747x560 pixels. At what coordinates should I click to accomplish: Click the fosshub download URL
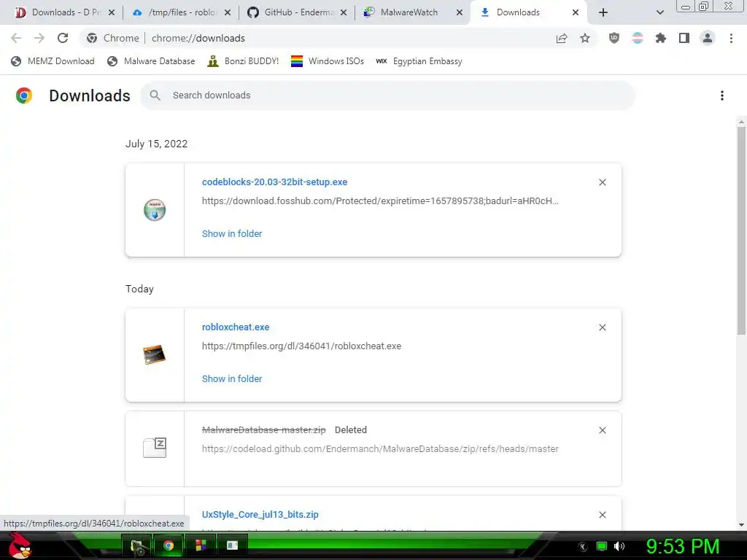point(379,201)
